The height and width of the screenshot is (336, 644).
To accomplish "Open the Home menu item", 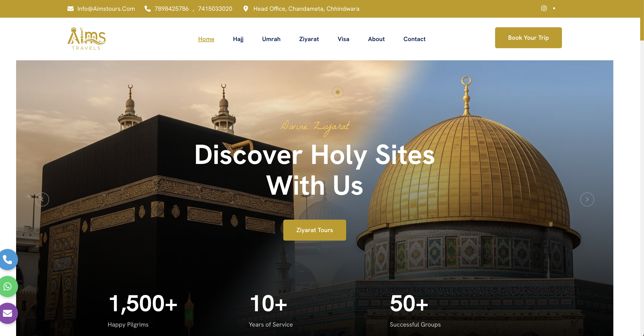I will (206, 39).
